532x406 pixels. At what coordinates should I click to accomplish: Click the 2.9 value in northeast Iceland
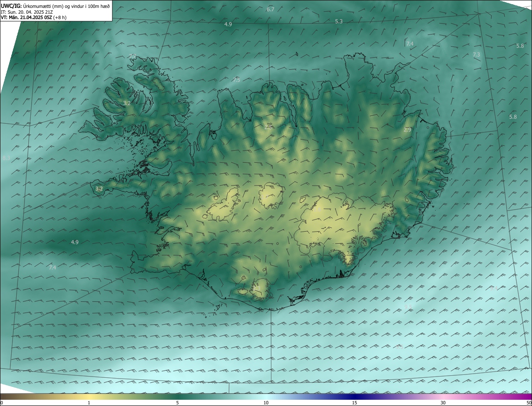coord(407,130)
